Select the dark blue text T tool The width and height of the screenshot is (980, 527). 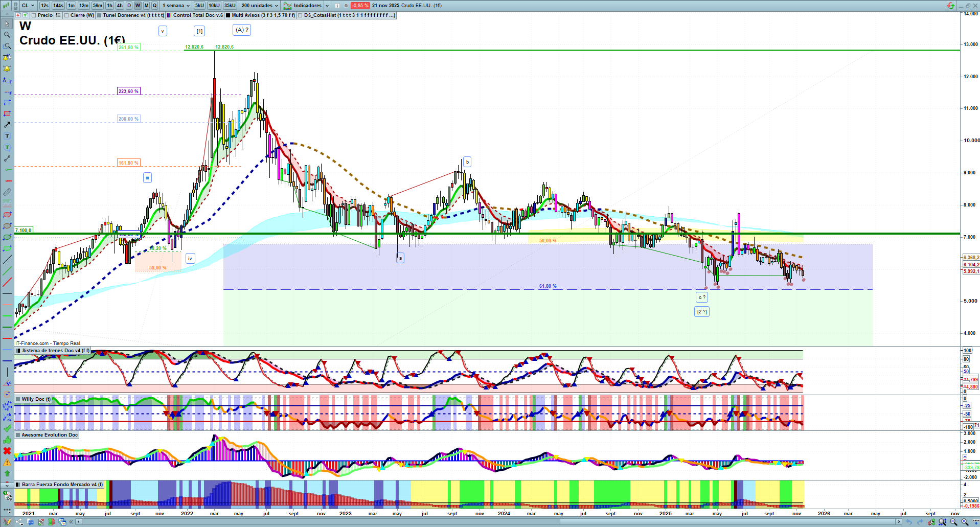click(7, 136)
